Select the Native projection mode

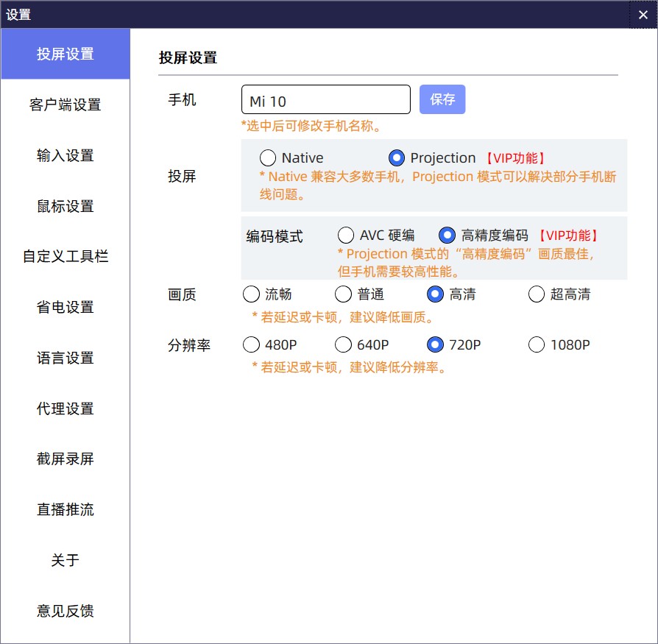[268, 158]
